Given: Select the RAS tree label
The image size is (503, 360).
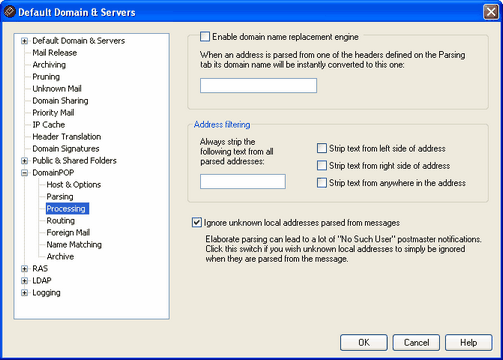Looking at the screenshot, I should 40,269.
